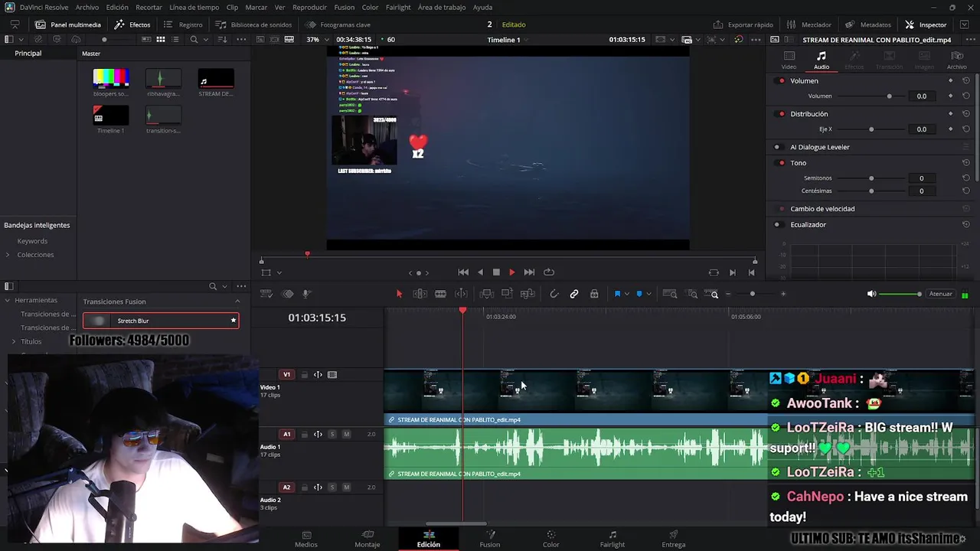Collapse the Transiciones Fusion section
The image size is (980, 551).
point(237,302)
